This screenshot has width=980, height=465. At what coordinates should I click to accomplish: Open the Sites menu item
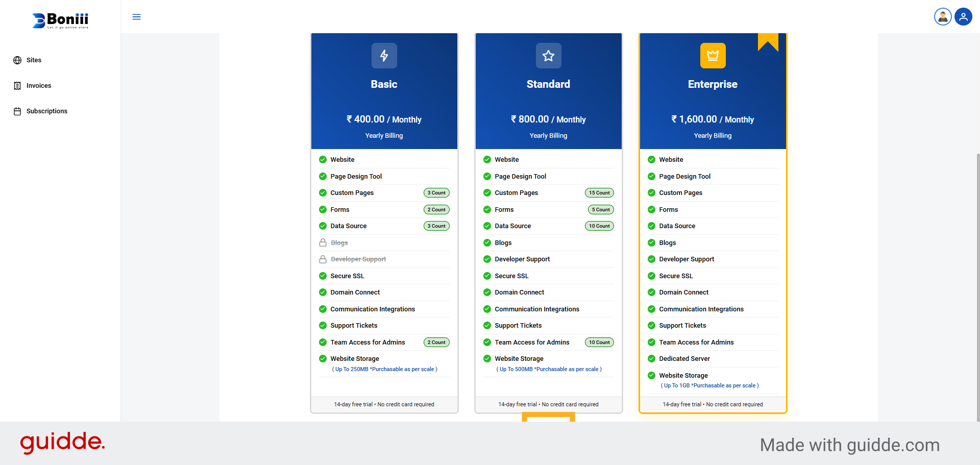click(x=34, y=60)
